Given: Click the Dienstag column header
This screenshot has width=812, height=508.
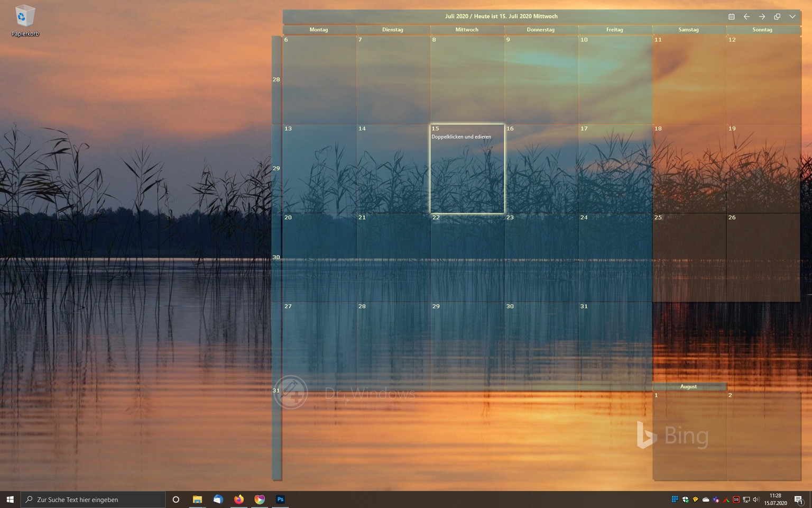Looking at the screenshot, I should (x=393, y=30).
